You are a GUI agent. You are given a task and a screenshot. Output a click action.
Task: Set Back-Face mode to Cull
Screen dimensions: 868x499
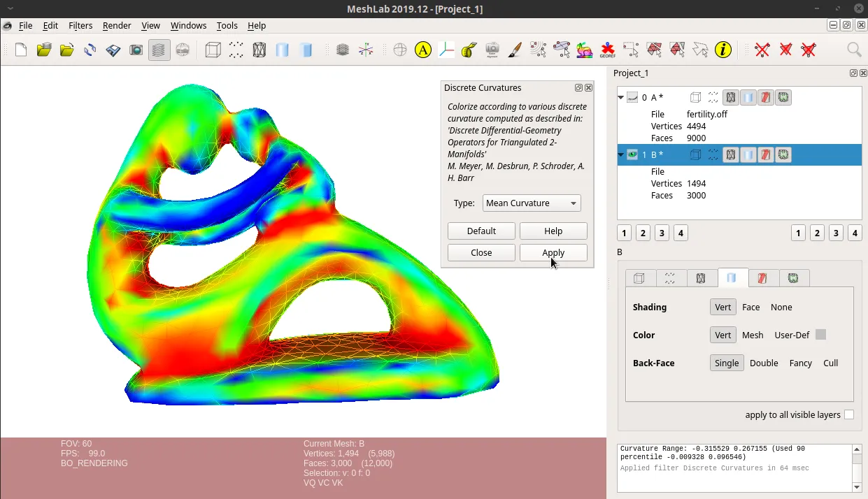pos(830,363)
